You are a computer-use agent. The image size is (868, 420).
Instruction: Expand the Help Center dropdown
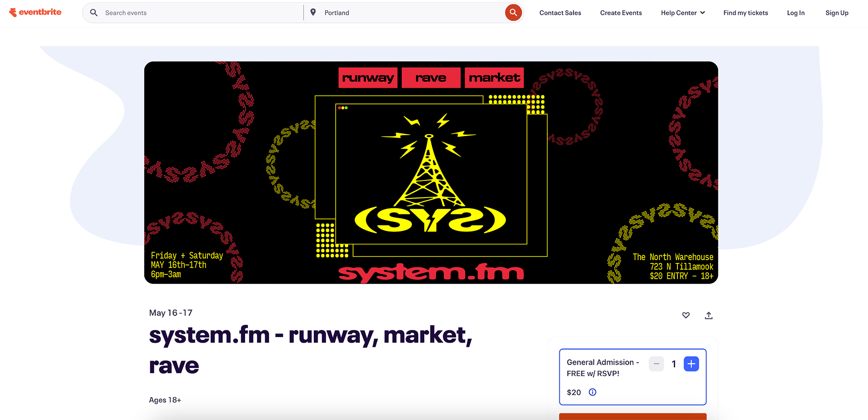[683, 13]
